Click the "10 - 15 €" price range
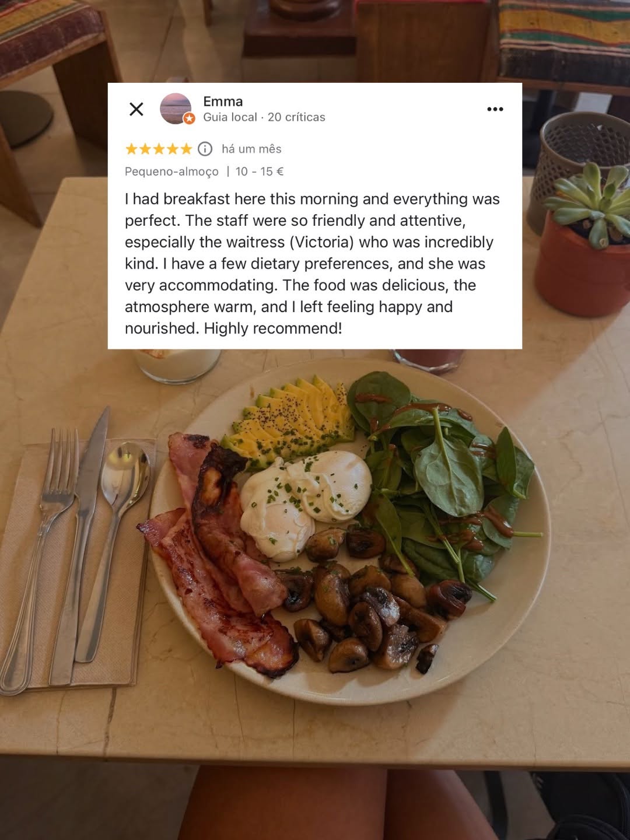The height and width of the screenshot is (840, 630). coord(260,171)
